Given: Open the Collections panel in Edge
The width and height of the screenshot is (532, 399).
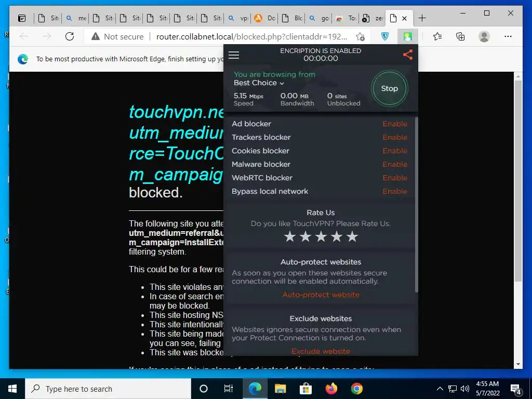Looking at the screenshot, I should [x=460, y=36].
